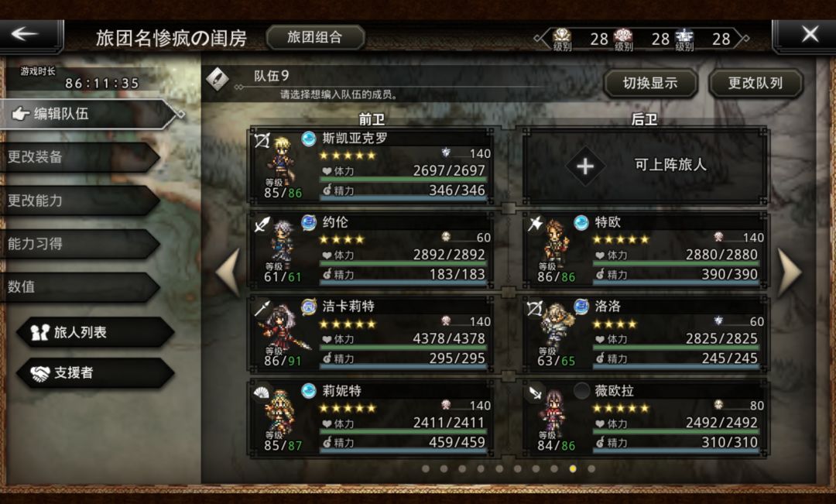836x504 pixels.
Task: Open the 旅团组合 selector
Action: 314,37
